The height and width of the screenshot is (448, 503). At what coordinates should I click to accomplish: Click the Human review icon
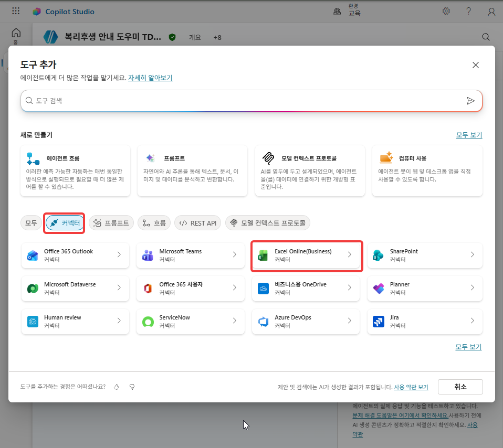coord(33,321)
